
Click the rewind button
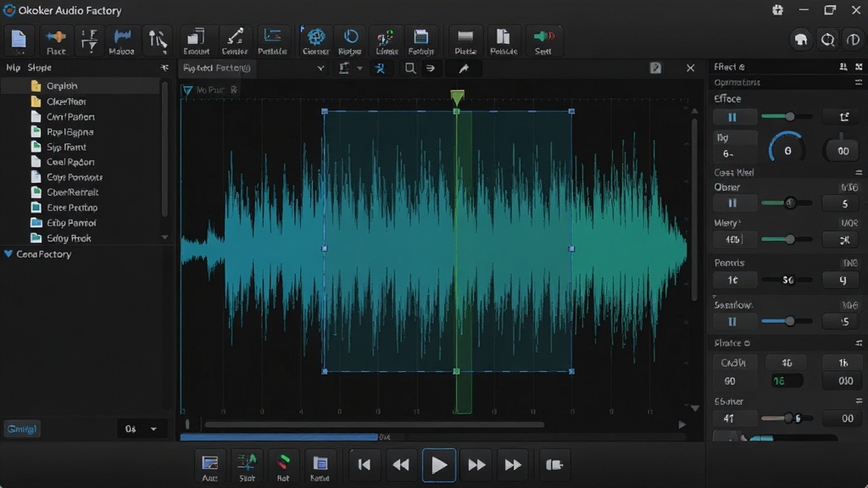[x=401, y=465]
